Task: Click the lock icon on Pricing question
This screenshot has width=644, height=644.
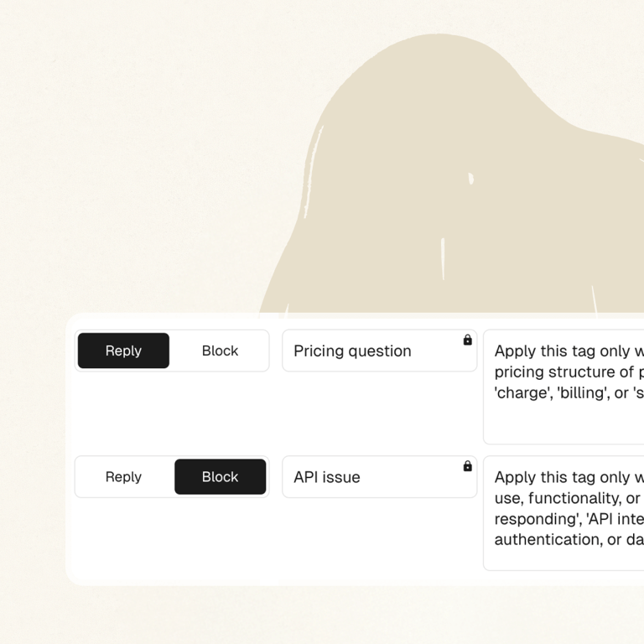Action: click(467, 340)
